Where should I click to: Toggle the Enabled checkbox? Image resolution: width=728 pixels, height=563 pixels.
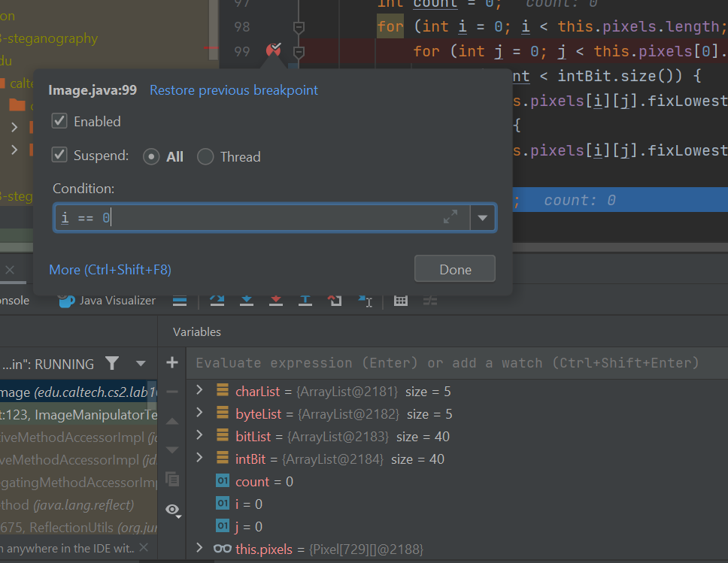(x=59, y=121)
